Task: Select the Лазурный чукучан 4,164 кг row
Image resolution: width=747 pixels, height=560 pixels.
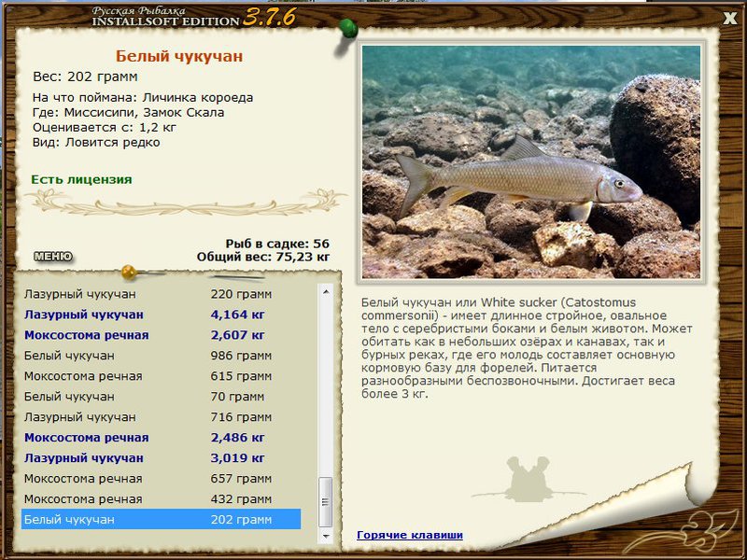Action: [x=161, y=315]
